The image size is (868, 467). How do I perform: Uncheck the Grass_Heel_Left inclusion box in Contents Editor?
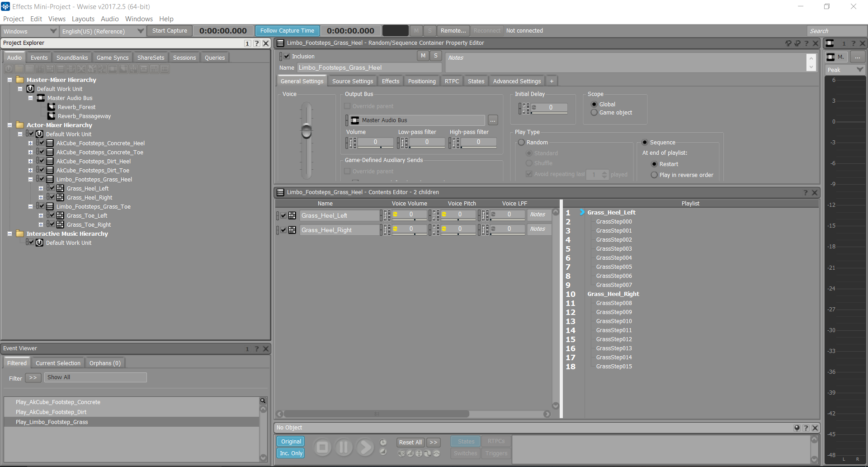(283, 216)
